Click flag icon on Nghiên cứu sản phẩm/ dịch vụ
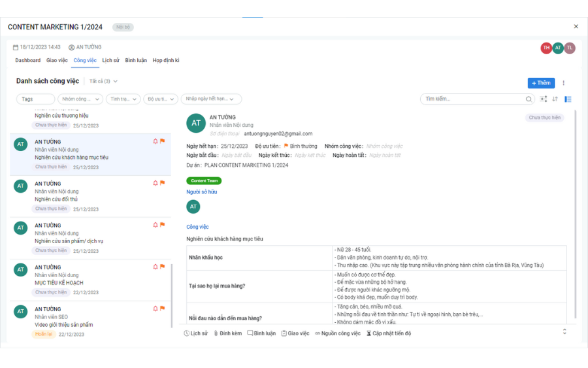The height and width of the screenshot is (368, 588). coord(163,225)
